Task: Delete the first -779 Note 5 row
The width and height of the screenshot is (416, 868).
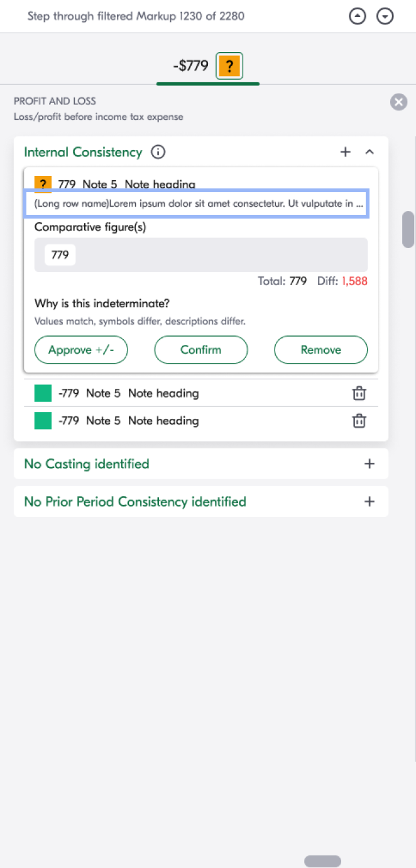Action: pyautogui.click(x=359, y=394)
